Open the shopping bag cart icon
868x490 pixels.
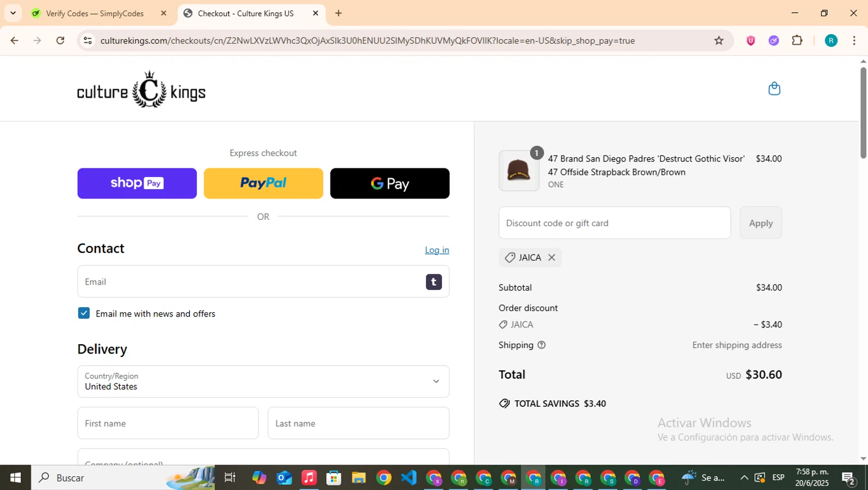click(774, 89)
